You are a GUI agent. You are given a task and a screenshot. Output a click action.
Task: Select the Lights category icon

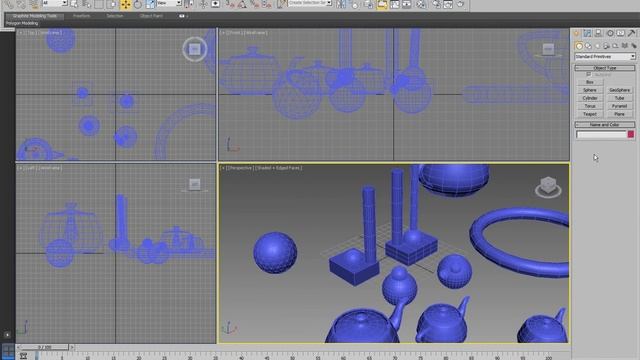[597, 46]
